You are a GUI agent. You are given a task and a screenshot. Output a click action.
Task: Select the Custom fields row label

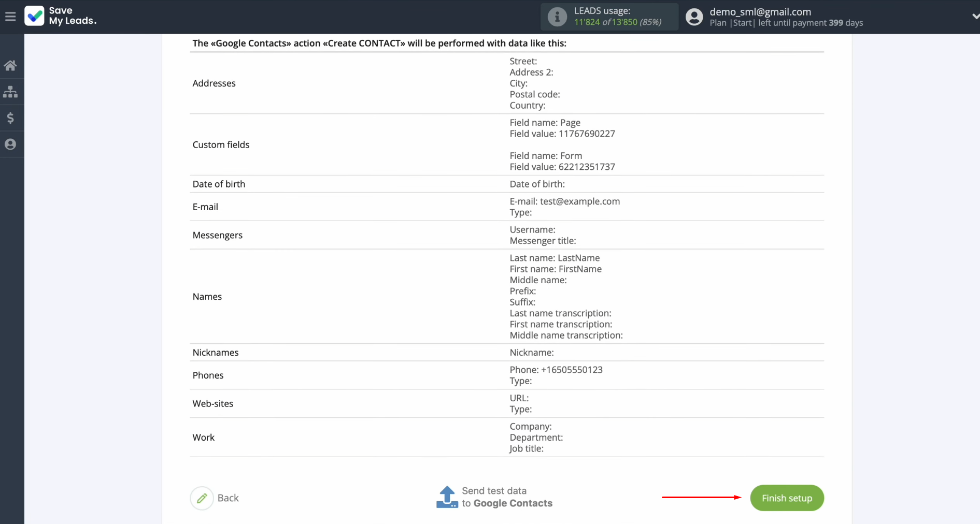click(x=221, y=145)
